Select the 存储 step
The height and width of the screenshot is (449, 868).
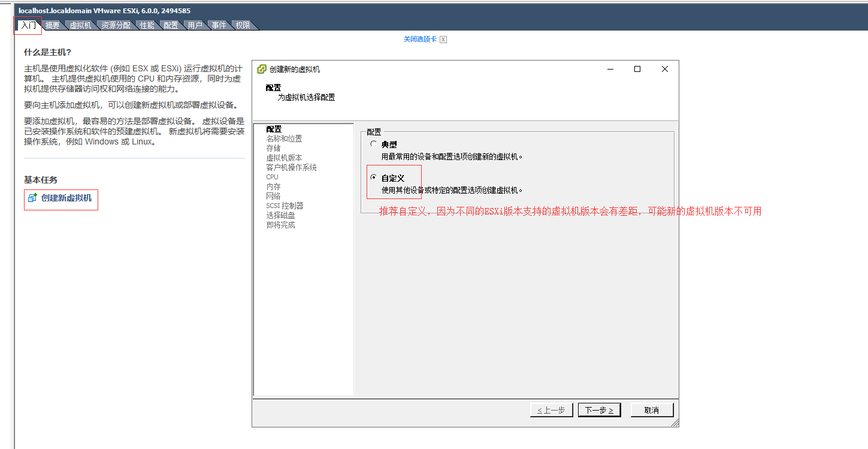tap(273, 148)
